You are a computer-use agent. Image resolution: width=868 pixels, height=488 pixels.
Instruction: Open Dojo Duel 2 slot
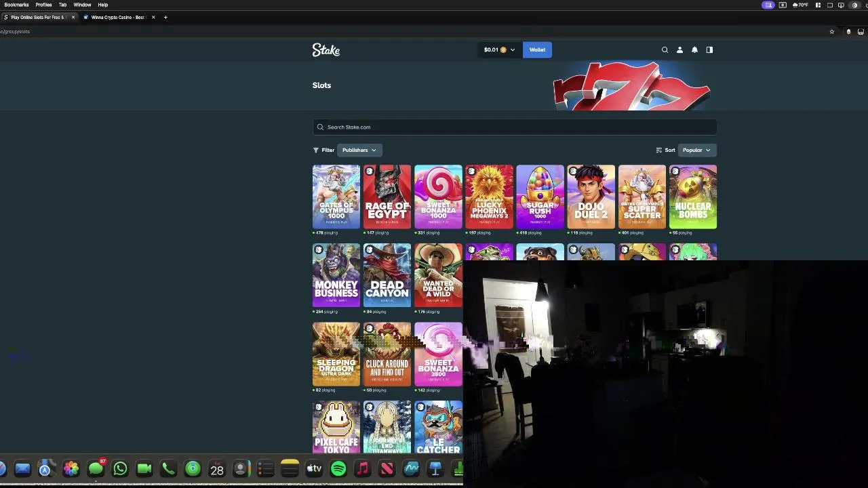pyautogui.click(x=591, y=197)
